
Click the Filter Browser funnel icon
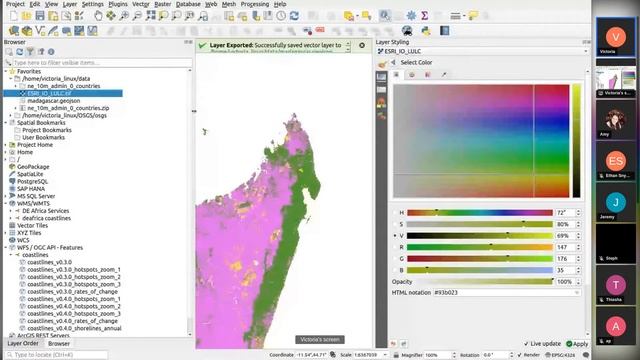pos(30,52)
